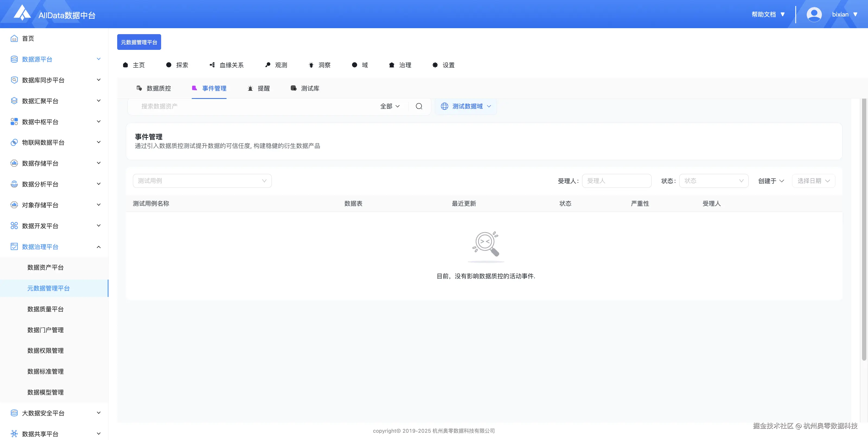Open the 状态 filter dropdown
Image resolution: width=868 pixels, height=440 pixels.
713,181
